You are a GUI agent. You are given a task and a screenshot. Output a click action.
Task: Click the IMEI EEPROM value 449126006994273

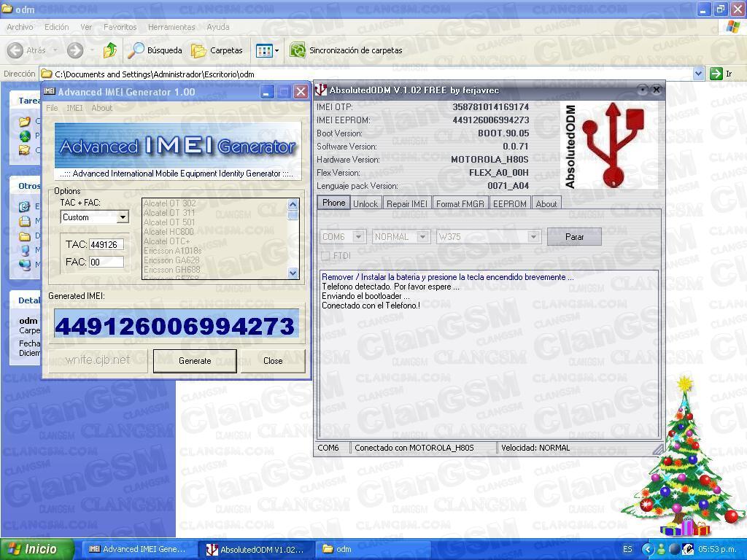point(491,120)
